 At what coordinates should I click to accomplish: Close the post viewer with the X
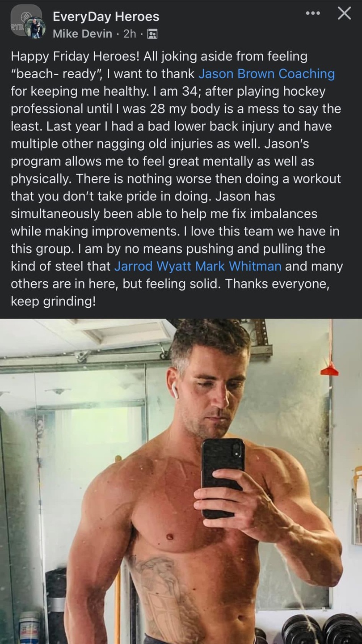[344, 13]
